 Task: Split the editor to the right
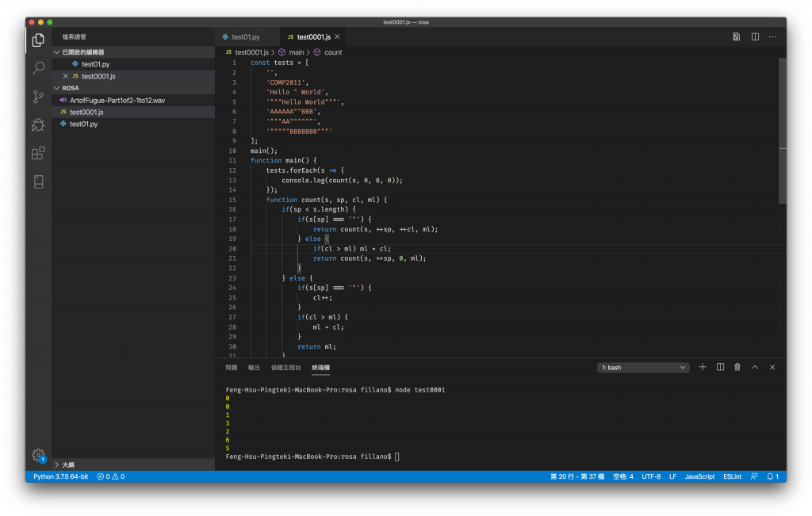coord(755,36)
